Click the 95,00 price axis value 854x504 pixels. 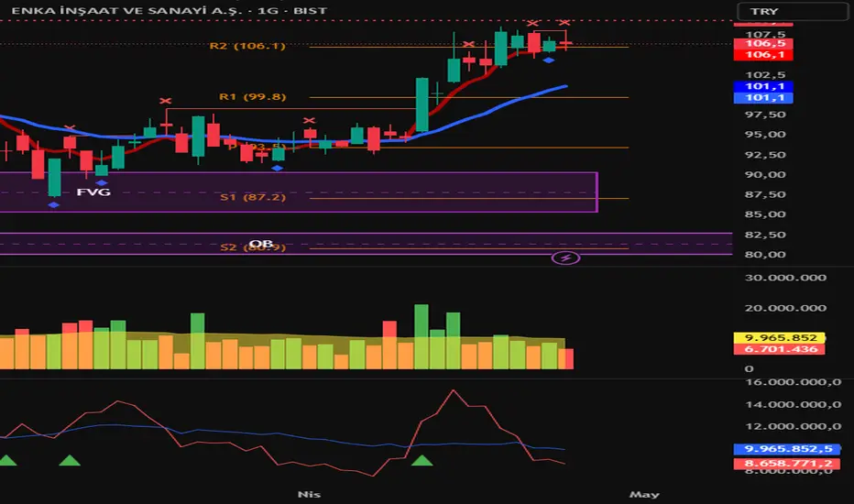point(765,135)
